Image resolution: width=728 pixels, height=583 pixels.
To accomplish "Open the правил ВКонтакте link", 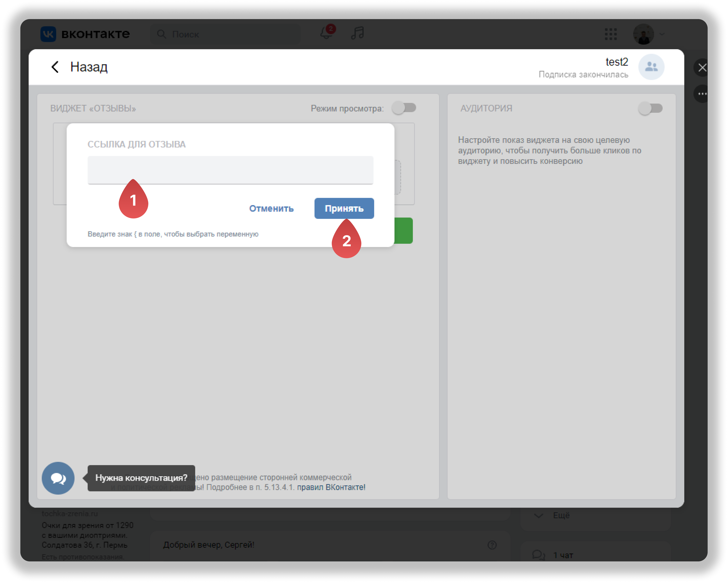I will coord(331,487).
